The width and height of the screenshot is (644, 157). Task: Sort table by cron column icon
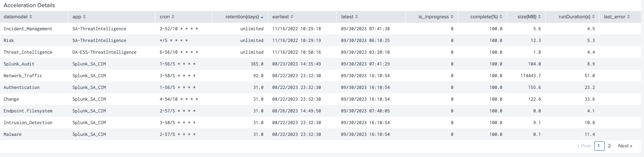(x=173, y=17)
